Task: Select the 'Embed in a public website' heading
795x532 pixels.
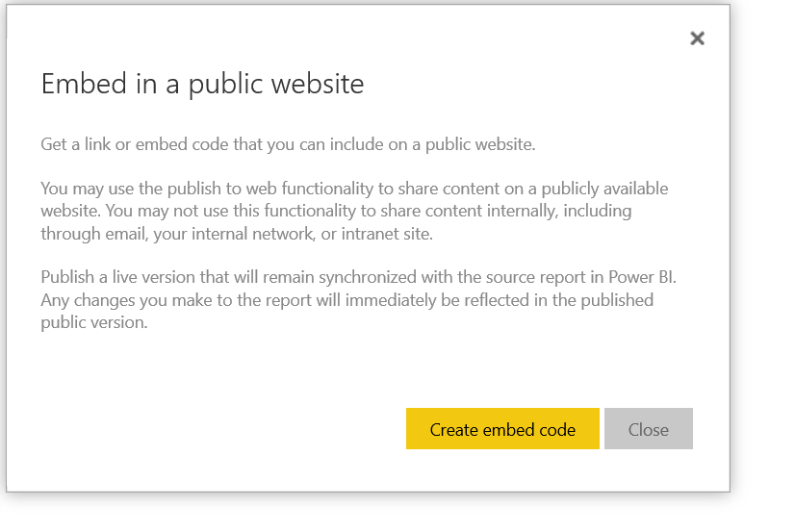Action: 202,84
